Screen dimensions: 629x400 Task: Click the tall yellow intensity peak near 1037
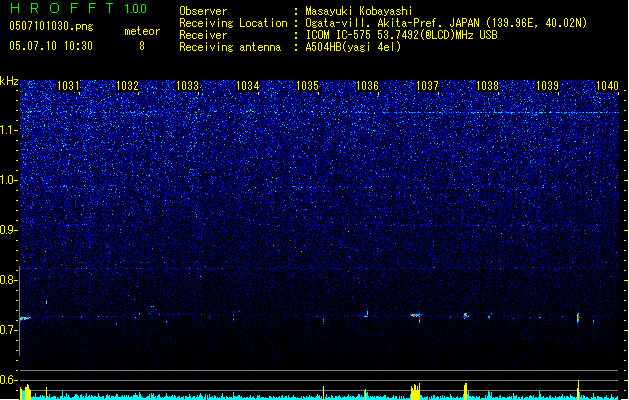tap(416, 392)
